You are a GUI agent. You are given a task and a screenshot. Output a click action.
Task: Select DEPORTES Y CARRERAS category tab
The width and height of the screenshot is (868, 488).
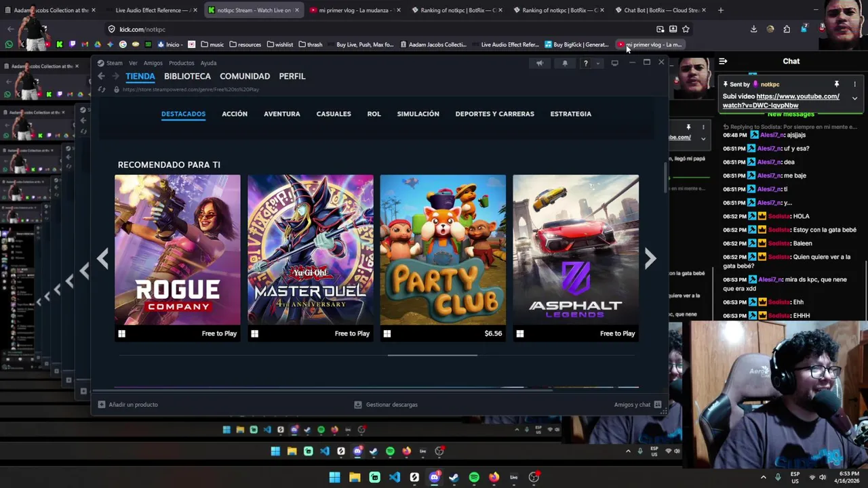tap(495, 114)
